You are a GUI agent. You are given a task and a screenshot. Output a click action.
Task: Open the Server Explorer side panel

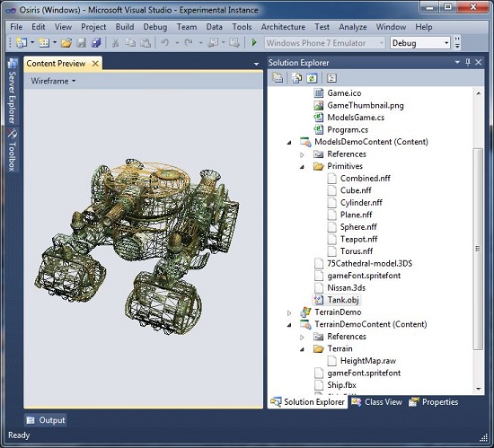click(12, 92)
